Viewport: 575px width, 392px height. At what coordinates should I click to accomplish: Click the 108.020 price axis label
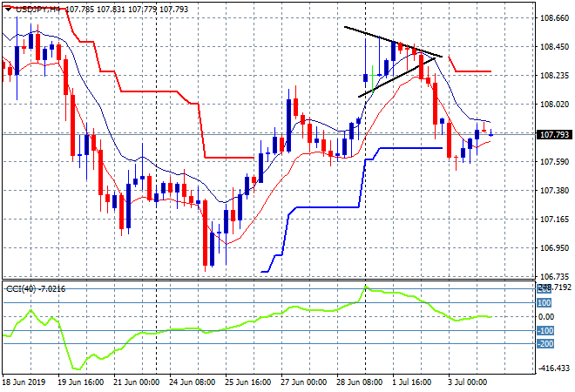(554, 105)
